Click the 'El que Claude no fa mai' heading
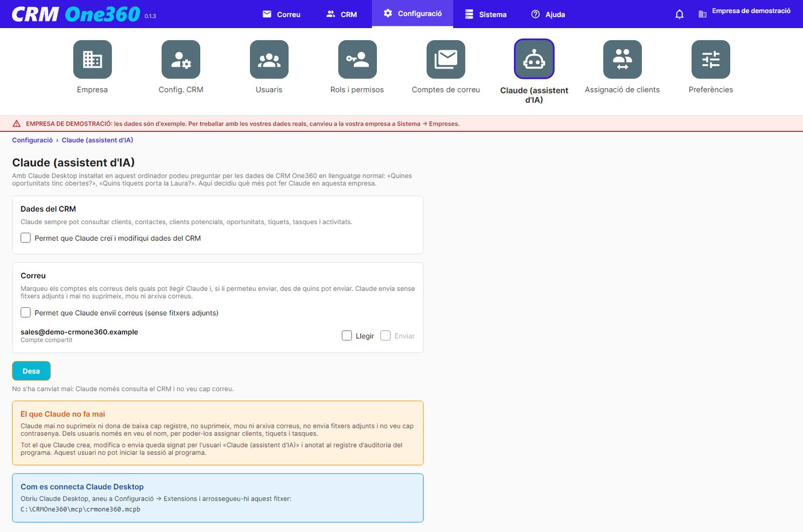 [x=63, y=414]
